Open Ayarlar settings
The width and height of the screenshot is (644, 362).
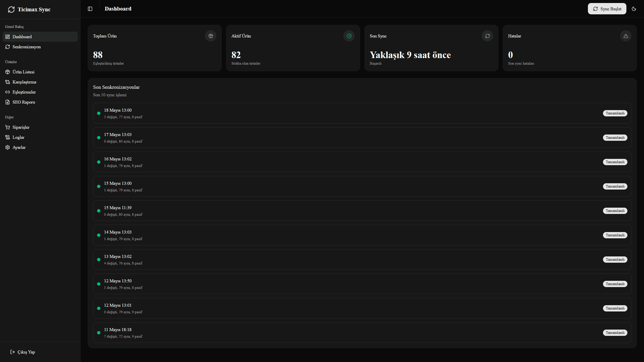pos(40,147)
